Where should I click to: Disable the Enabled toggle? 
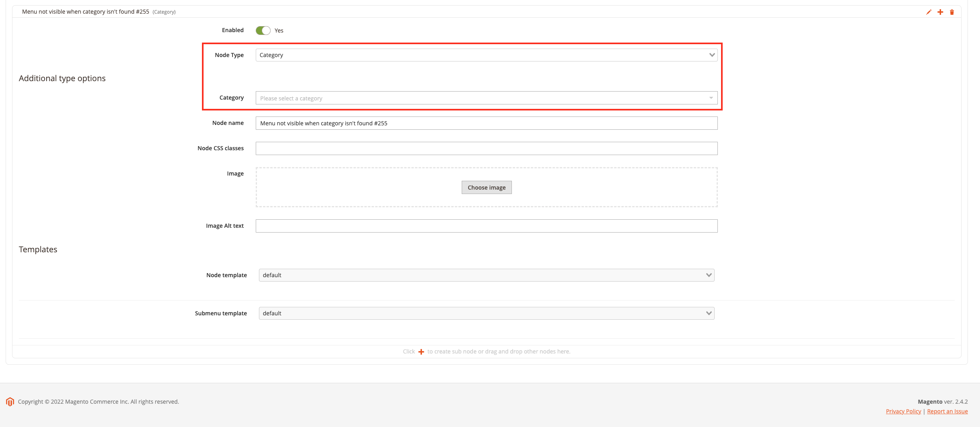263,30
